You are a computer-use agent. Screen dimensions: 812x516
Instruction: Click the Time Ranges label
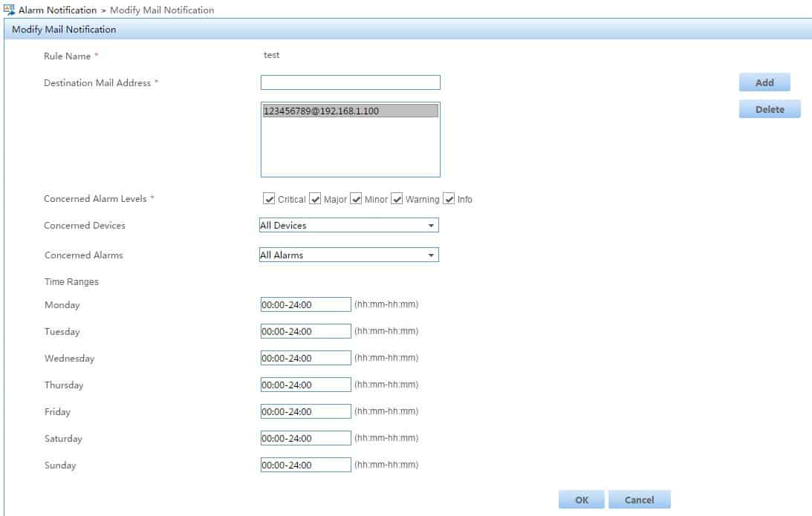[x=71, y=281]
